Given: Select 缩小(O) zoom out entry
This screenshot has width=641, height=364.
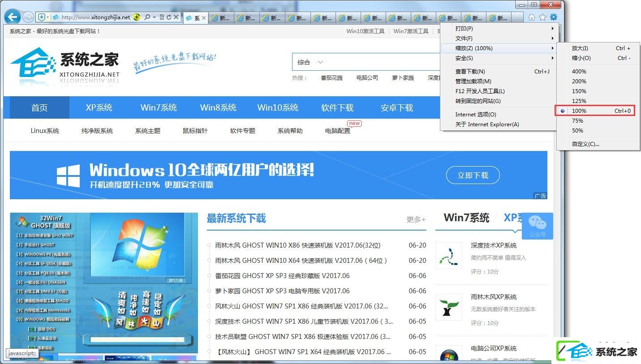Looking at the screenshot, I should [598, 58].
